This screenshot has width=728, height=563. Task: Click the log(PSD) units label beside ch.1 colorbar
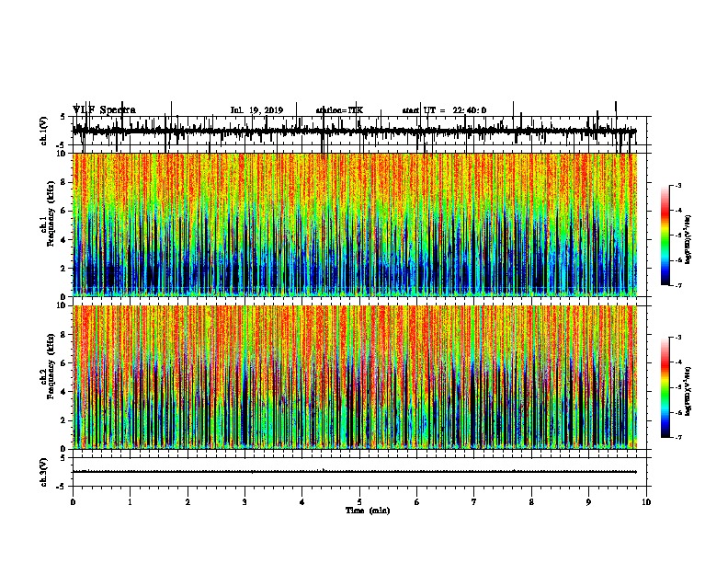pyautogui.click(x=688, y=240)
